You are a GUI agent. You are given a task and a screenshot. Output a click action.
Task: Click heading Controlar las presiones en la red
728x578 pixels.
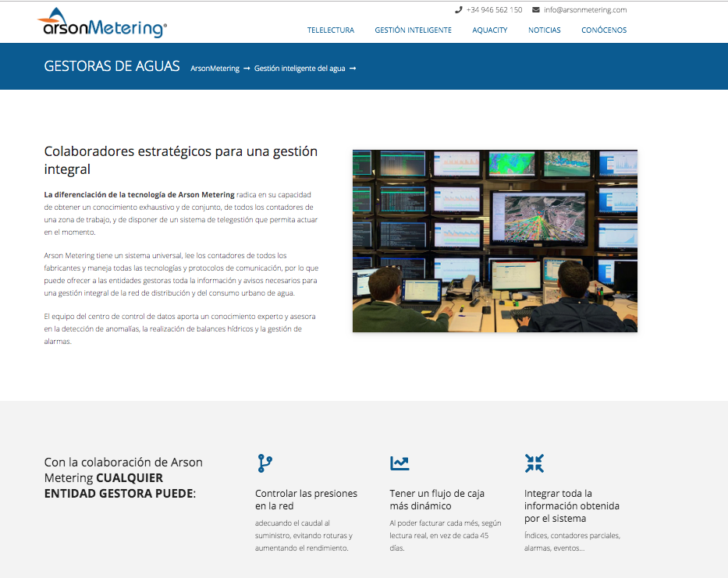306,499
